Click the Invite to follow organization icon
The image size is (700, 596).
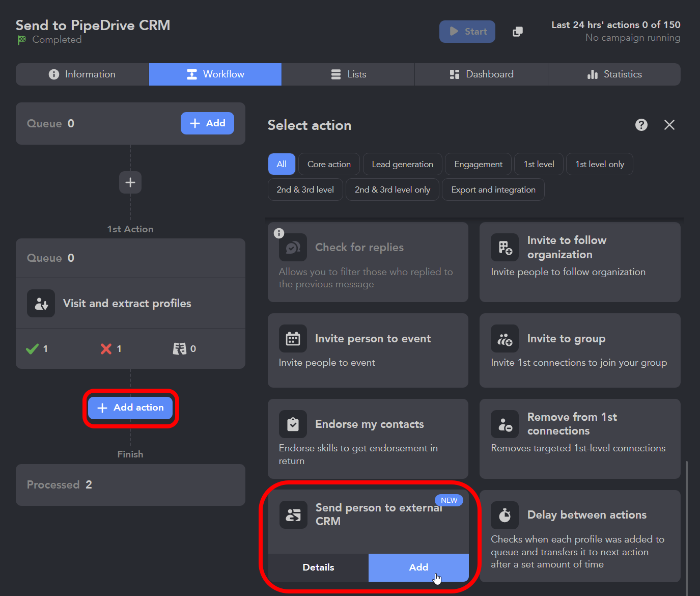pos(505,247)
